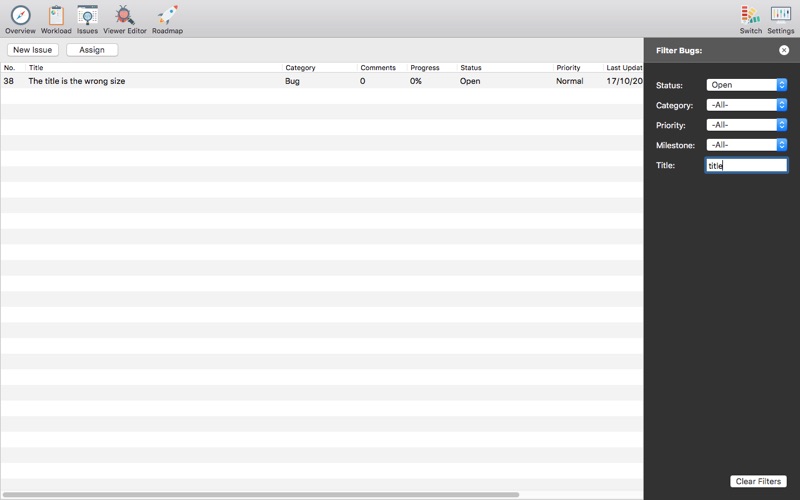Open the Priority filter dropdown
Viewport: 800px width, 500px height.
[746, 124]
